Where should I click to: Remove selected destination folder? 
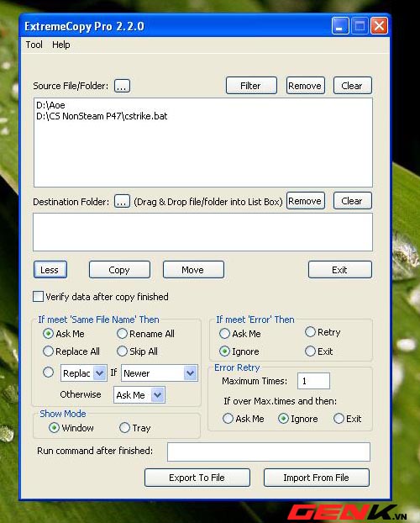305,201
